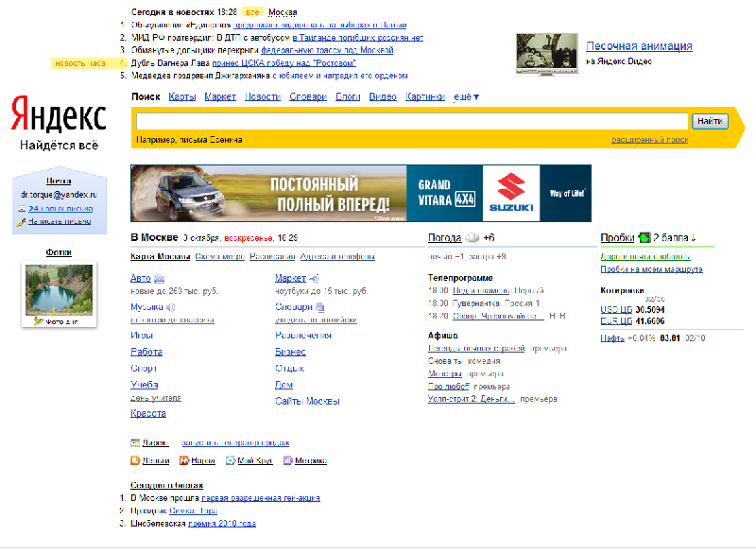The image size is (756, 553).
Task: Click the Москва news region link
Action: 283,12
